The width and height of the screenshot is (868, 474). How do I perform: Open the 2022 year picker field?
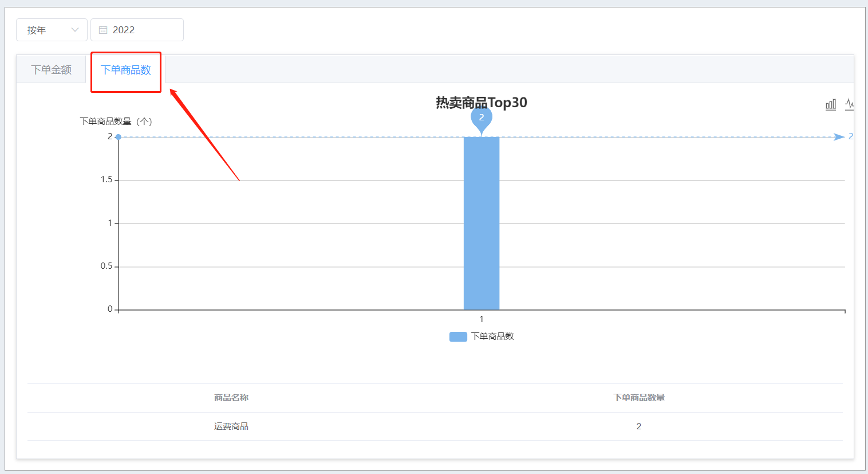pyautogui.click(x=137, y=30)
